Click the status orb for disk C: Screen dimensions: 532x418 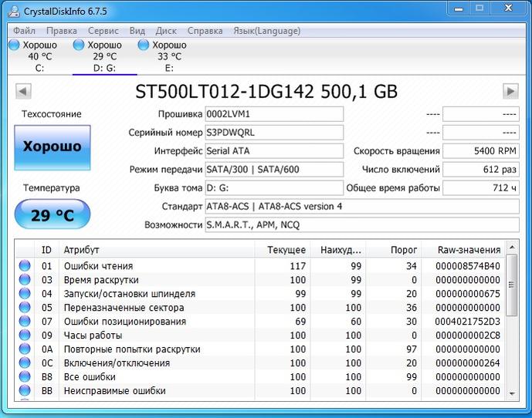point(14,45)
